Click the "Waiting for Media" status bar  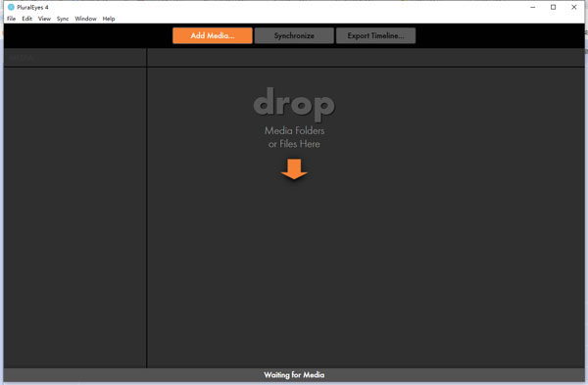point(294,375)
